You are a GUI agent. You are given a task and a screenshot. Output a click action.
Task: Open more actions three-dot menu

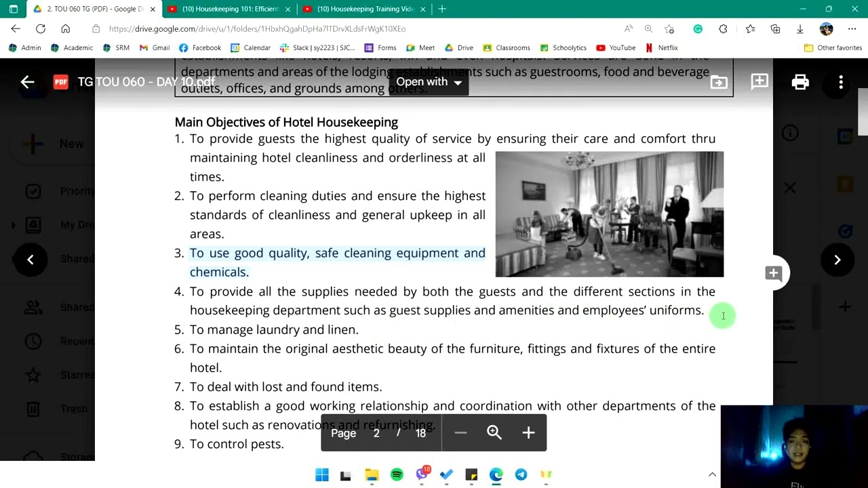point(841,82)
